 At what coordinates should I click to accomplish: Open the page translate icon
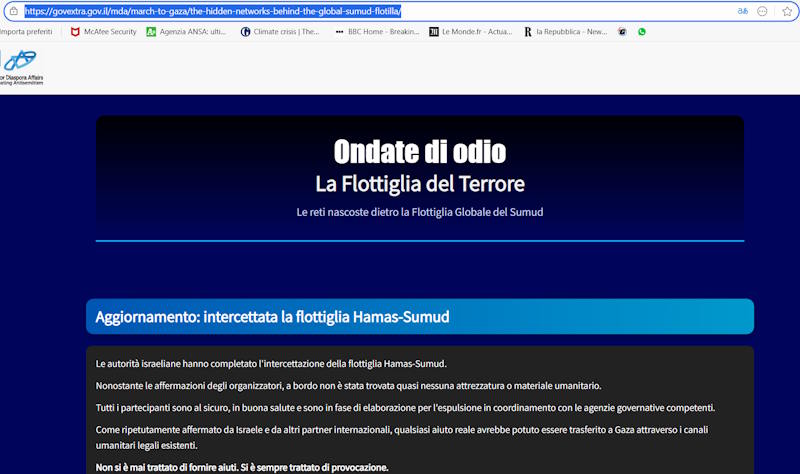pyautogui.click(x=742, y=11)
